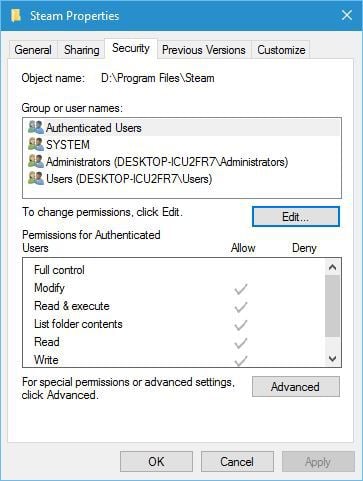Open Advanced security settings
Screen dimensions: 363x481
pos(296,387)
